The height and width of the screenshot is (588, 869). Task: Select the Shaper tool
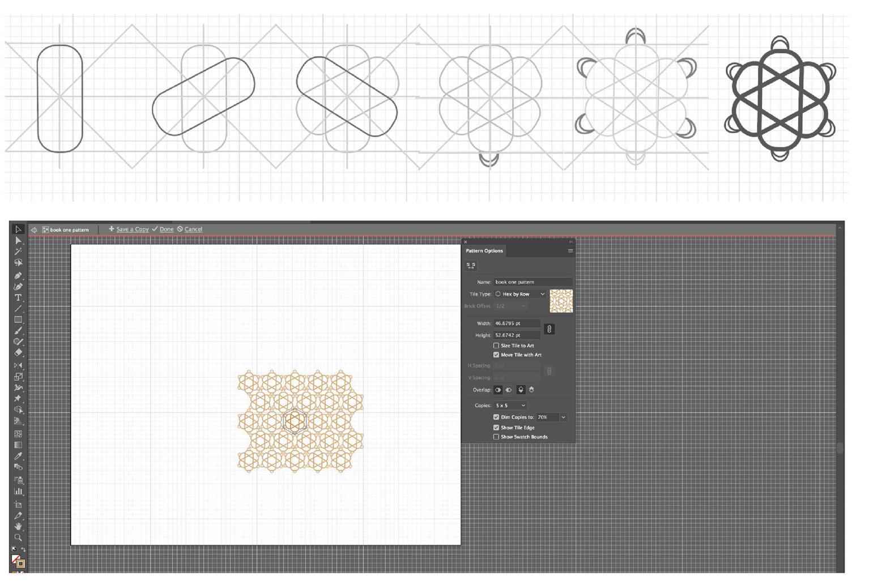click(18, 342)
